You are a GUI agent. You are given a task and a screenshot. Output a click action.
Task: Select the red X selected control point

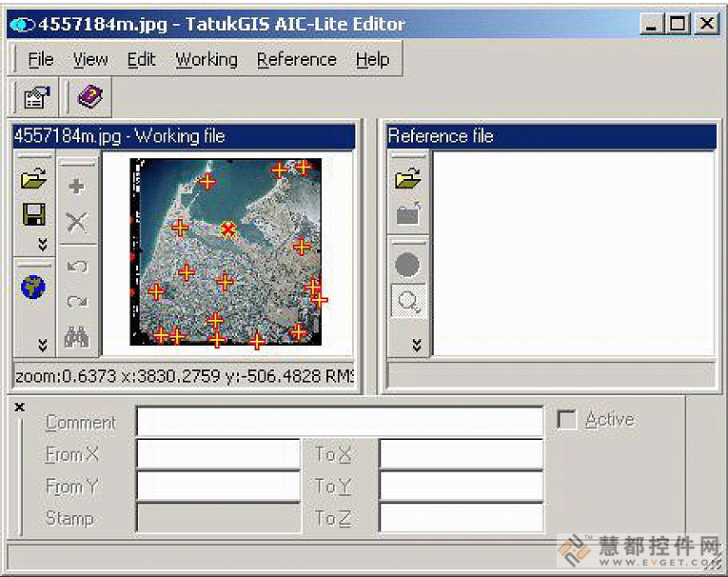pos(227,229)
